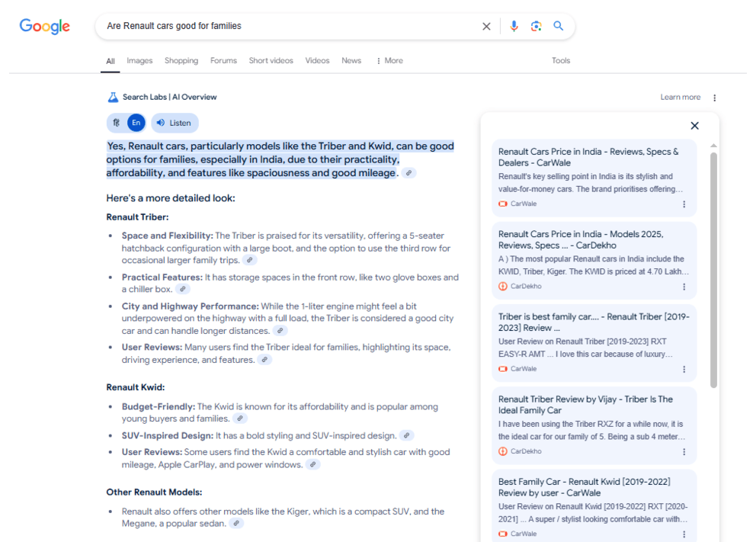Open options for first CarWale source card

point(684,204)
